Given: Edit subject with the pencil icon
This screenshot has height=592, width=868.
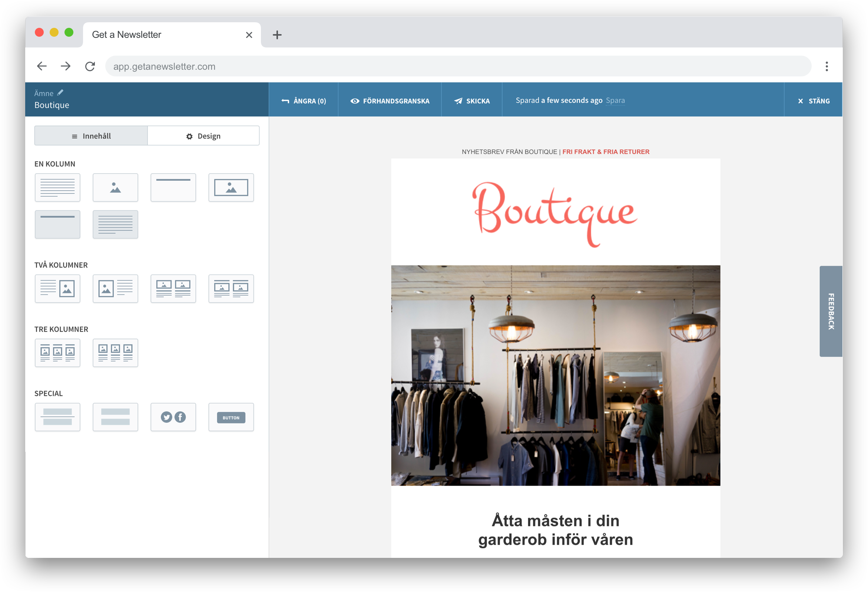Looking at the screenshot, I should point(60,92).
